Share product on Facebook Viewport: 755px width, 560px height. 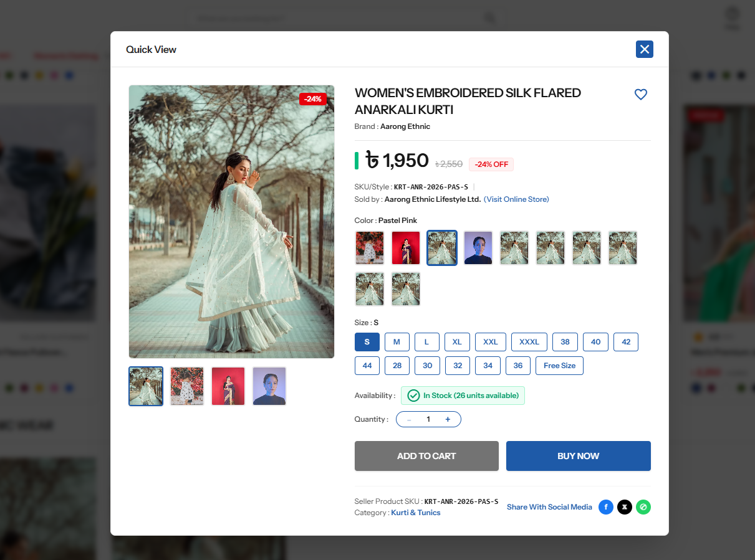click(606, 507)
